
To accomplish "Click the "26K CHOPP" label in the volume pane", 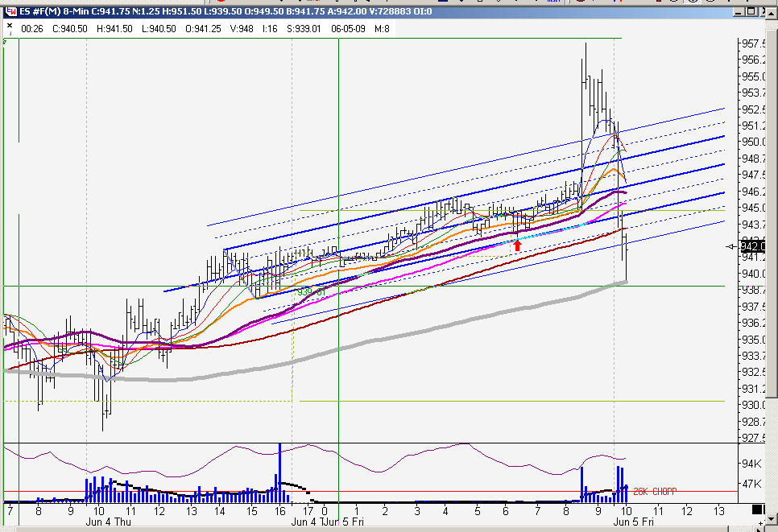I will [x=655, y=491].
